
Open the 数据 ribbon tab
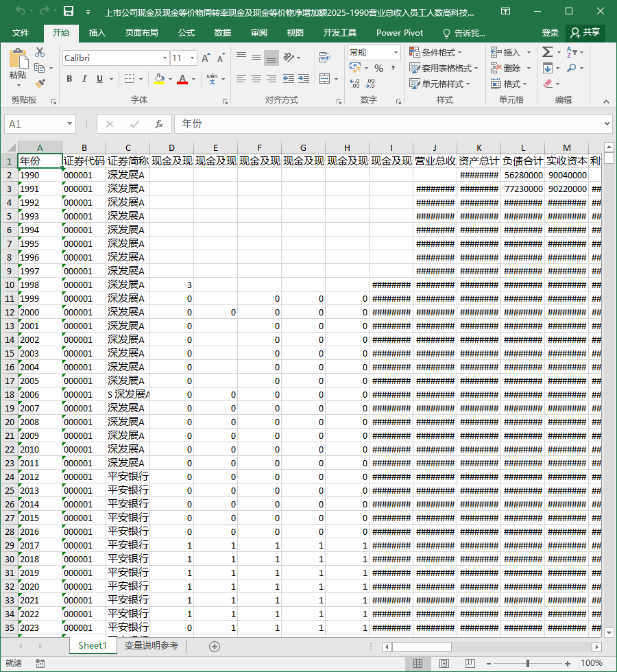click(223, 33)
